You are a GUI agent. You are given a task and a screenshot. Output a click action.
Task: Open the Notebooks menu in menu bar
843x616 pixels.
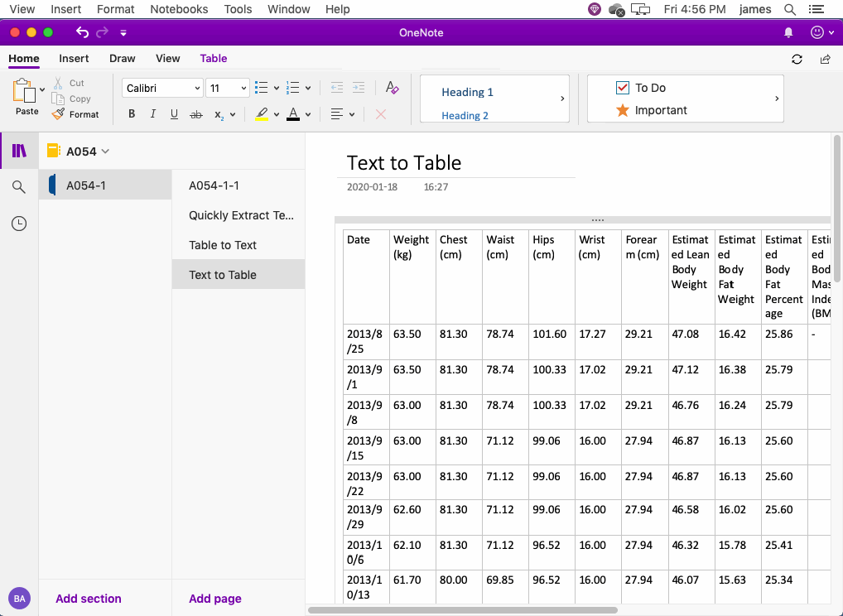(x=179, y=9)
